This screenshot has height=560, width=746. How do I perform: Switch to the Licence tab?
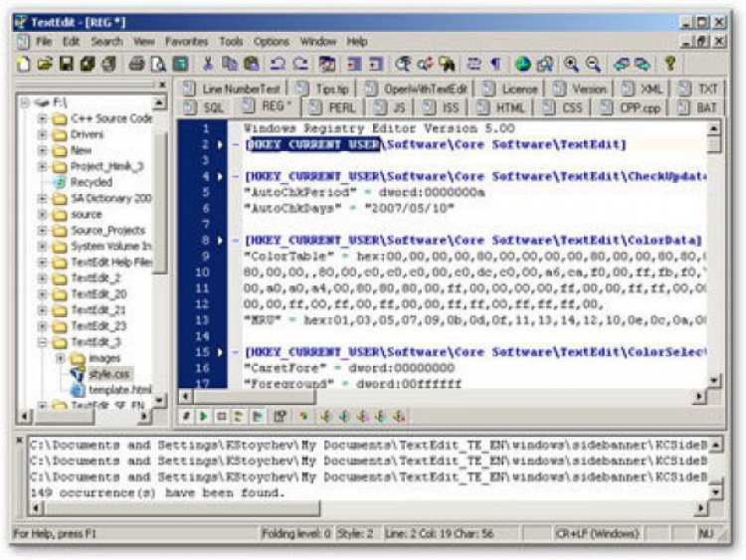[x=510, y=89]
